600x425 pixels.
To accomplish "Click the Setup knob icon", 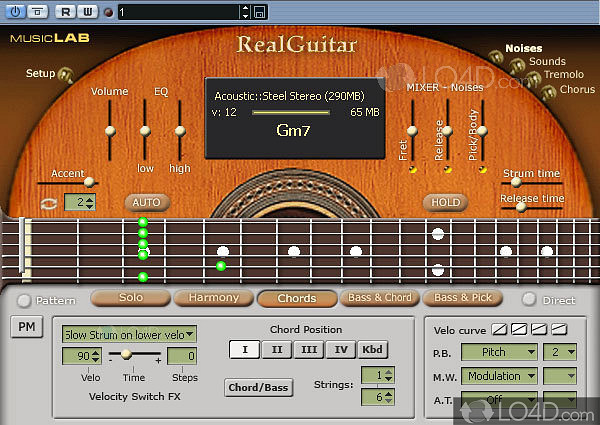I will pyautogui.click(x=66, y=74).
